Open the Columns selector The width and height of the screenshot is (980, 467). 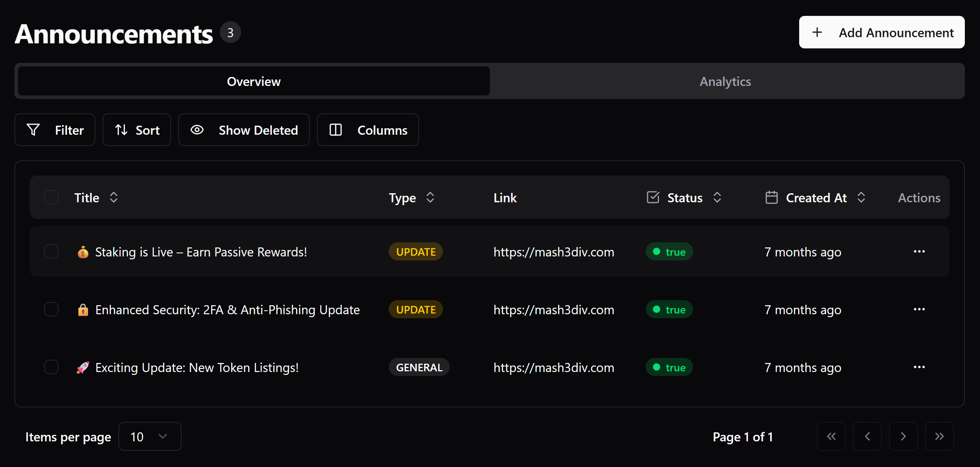[x=367, y=130]
